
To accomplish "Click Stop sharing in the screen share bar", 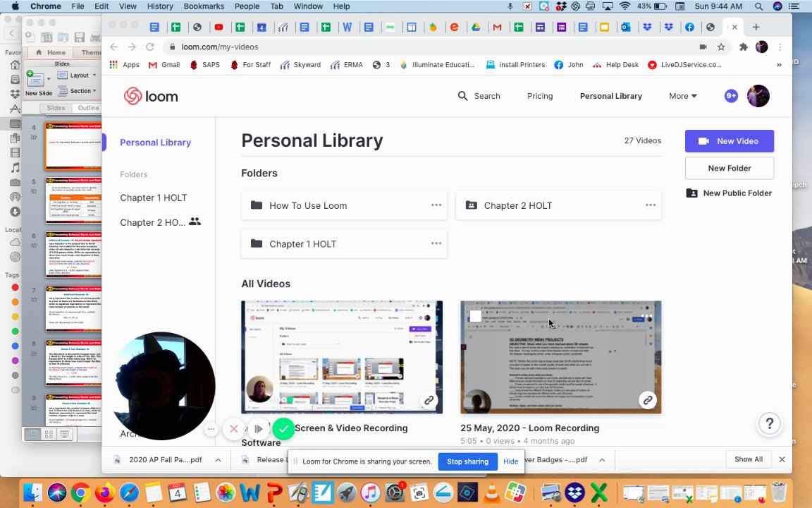I will [467, 461].
